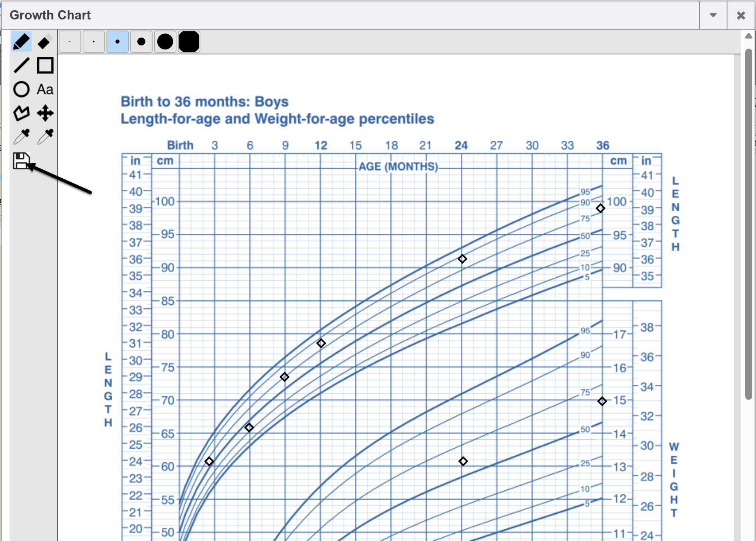Select the pencil drawing tool
This screenshot has height=541, width=756.
tap(21, 42)
